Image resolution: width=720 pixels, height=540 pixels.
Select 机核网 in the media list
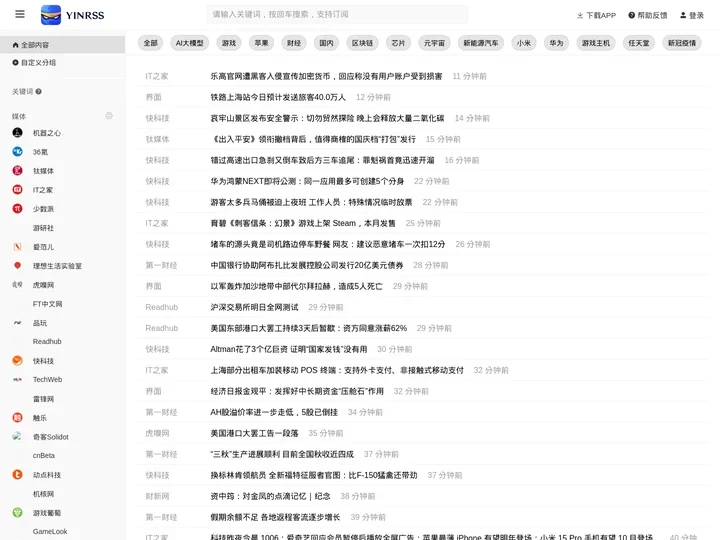(43, 494)
